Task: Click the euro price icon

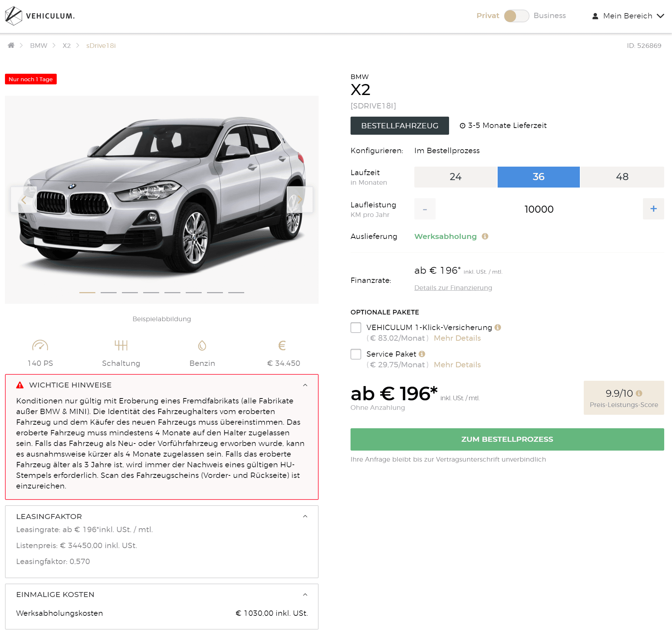Action: point(282,345)
